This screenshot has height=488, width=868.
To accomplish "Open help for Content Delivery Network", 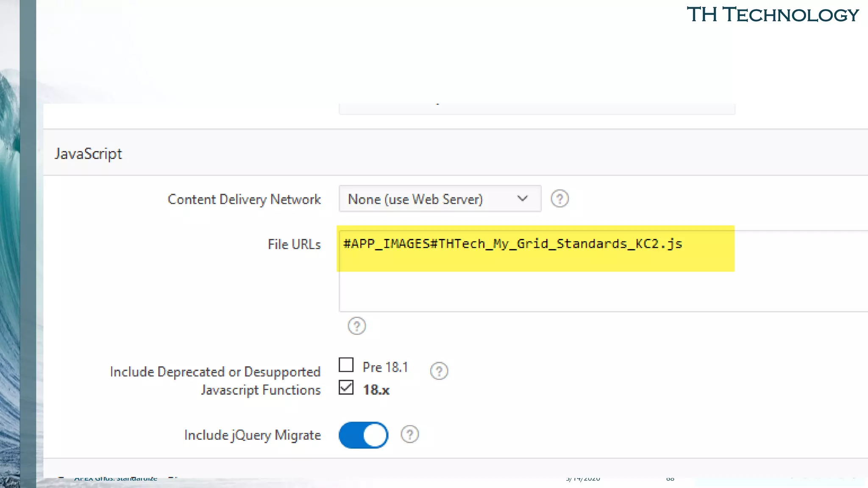I will coord(559,199).
